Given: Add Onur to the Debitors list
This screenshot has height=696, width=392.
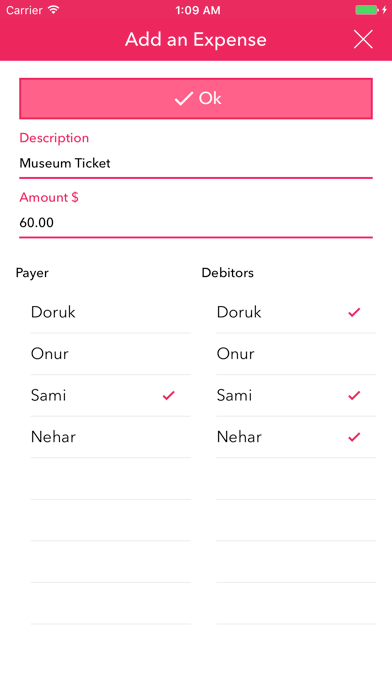Looking at the screenshot, I should point(296,354).
